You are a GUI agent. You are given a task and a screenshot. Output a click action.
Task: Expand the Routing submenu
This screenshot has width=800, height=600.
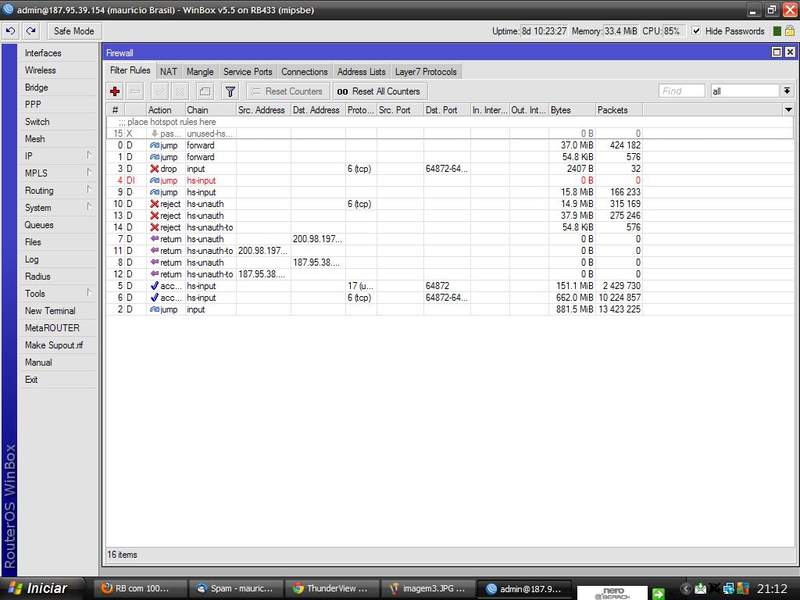pos(58,190)
